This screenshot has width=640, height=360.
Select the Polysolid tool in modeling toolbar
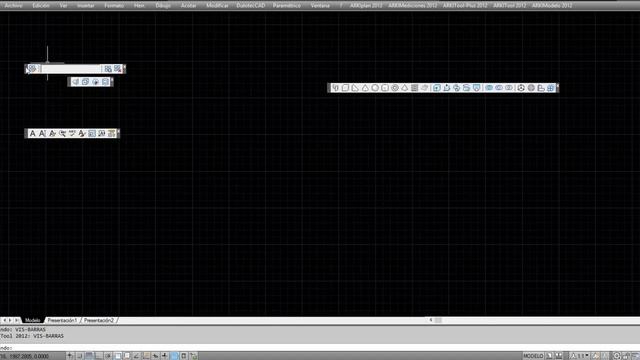(x=335, y=88)
